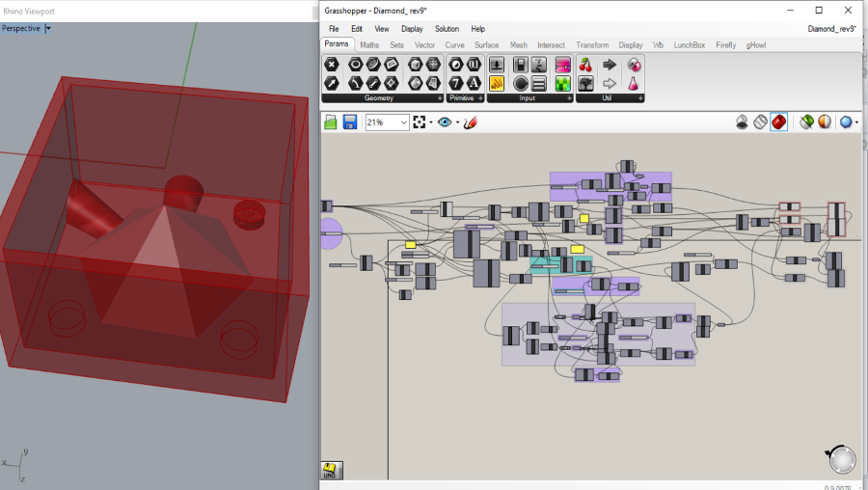
Task: Switch to the Vector tab
Action: [x=424, y=44]
